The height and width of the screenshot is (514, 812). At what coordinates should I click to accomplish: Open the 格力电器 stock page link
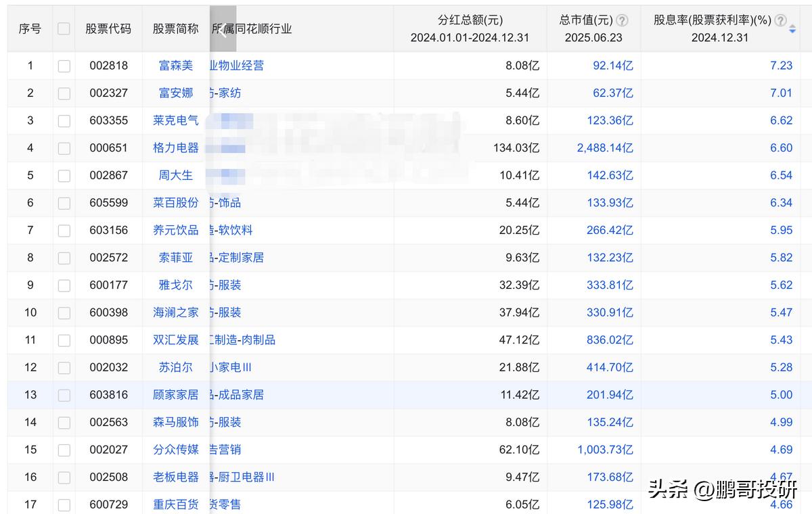175,147
